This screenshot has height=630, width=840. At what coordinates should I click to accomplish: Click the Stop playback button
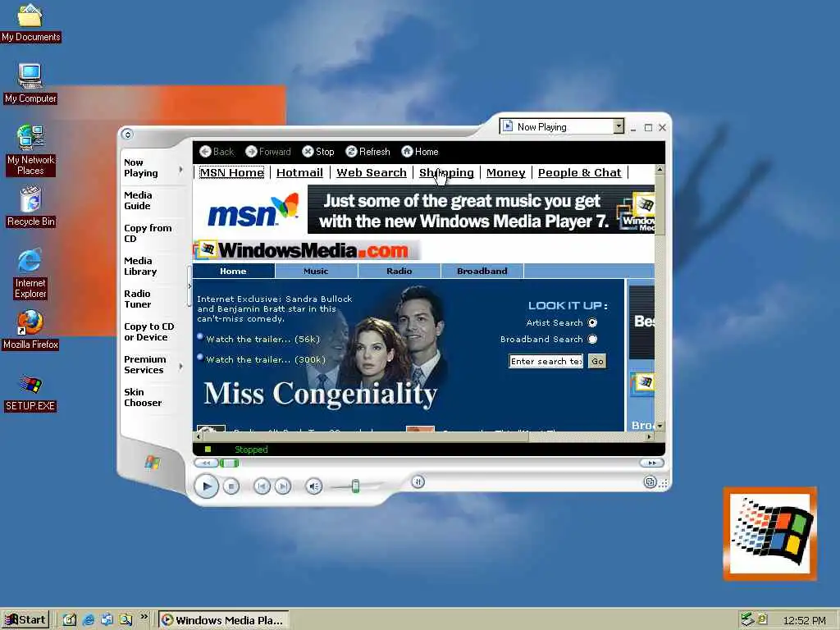[x=231, y=486]
